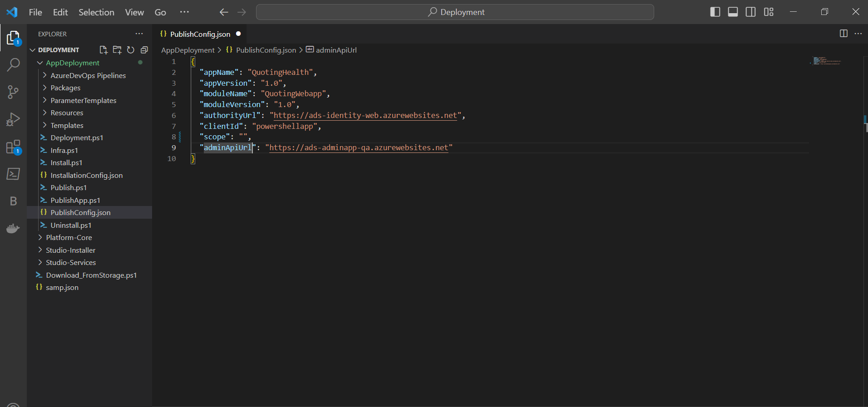Image resolution: width=868 pixels, height=407 pixels.
Task: Open the Search view icon
Action: click(x=13, y=65)
